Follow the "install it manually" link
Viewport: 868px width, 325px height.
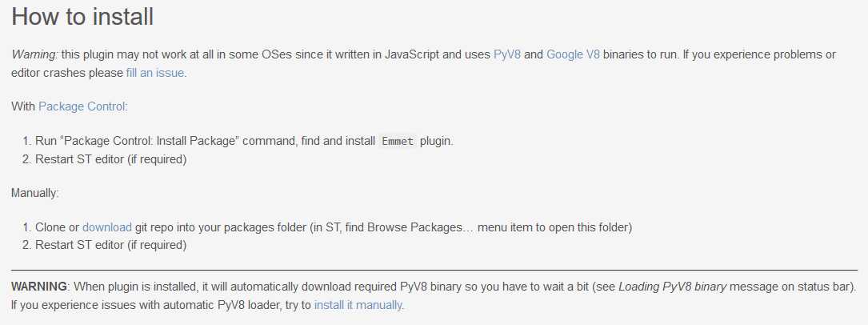358,305
